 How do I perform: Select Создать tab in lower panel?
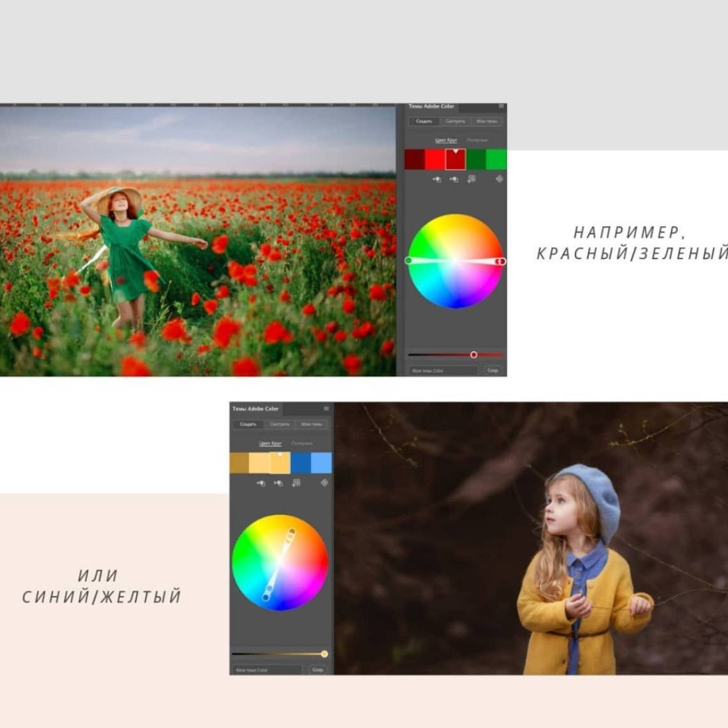248,424
